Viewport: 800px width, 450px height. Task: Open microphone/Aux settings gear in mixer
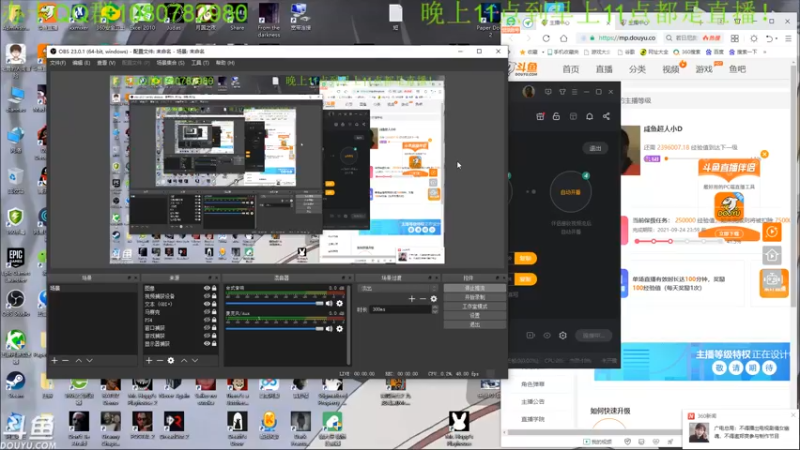[339, 329]
